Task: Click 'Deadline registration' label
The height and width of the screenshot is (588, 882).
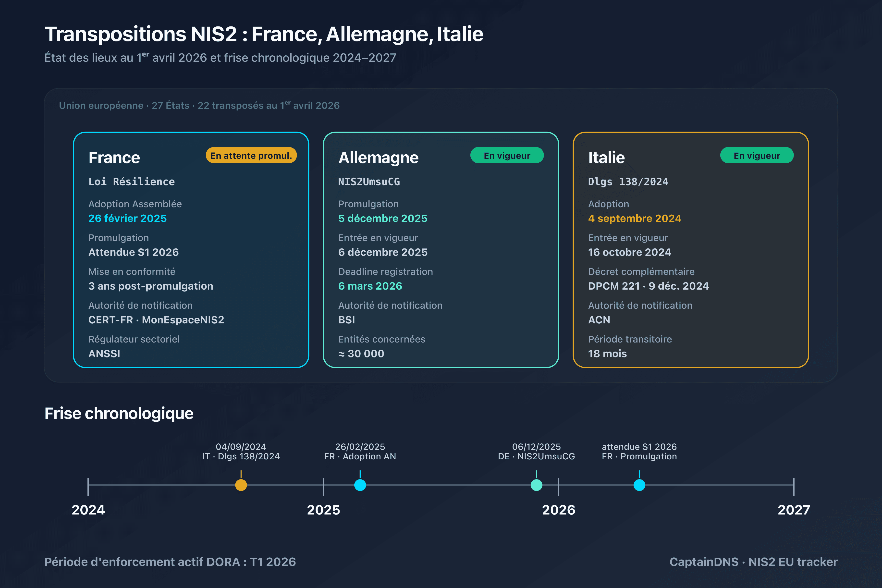Action: click(x=385, y=271)
